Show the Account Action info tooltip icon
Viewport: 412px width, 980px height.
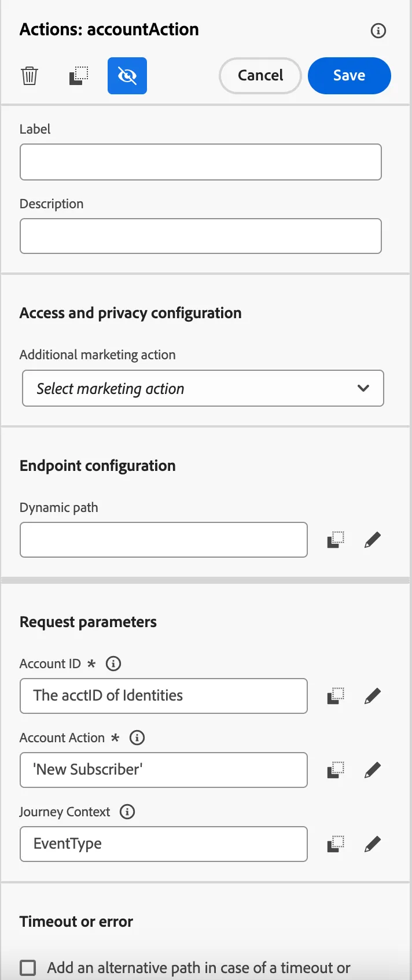(137, 738)
